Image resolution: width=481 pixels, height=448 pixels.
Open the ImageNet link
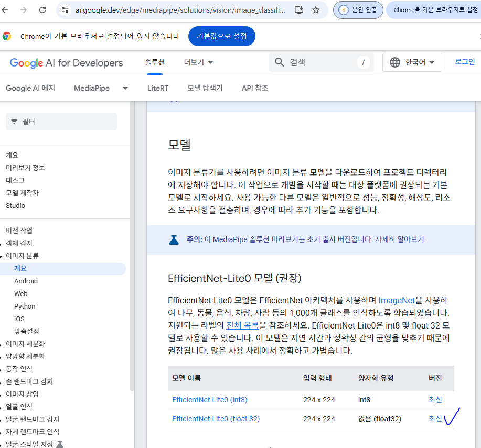pos(397,300)
